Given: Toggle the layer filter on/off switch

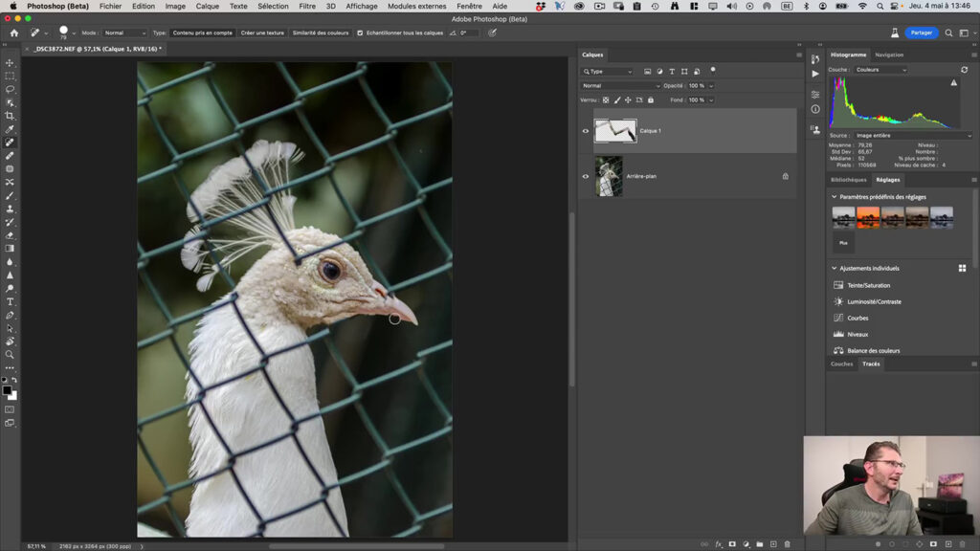Looking at the screenshot, I should tap(712, 71).
